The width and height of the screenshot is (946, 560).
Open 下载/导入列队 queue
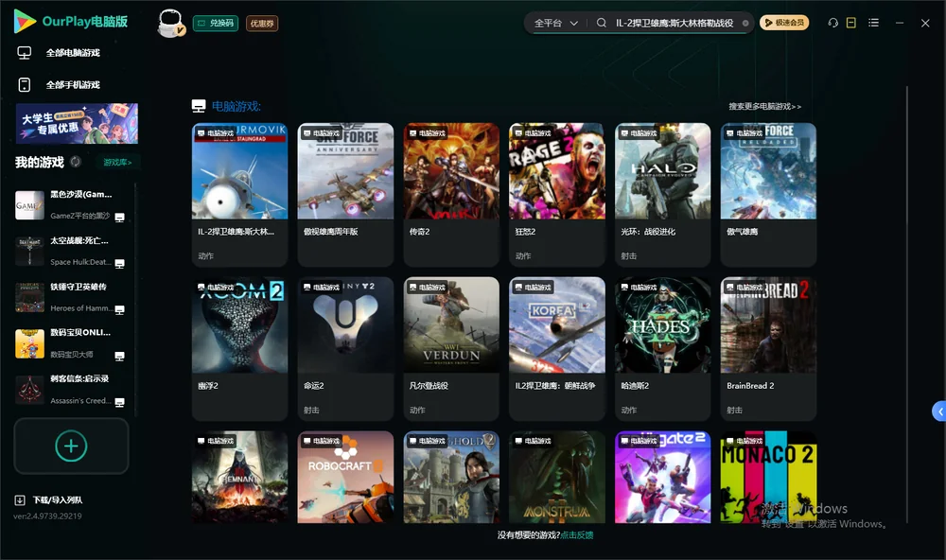click(x=58, y=500)
